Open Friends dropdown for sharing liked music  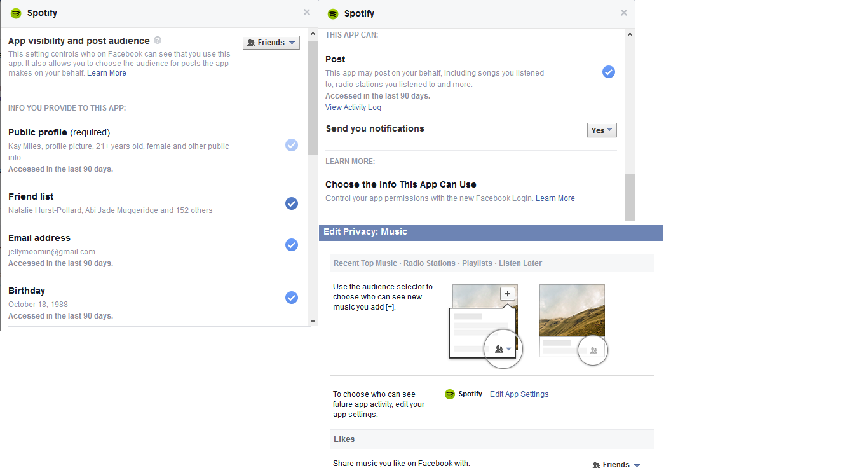pos(616,464)
